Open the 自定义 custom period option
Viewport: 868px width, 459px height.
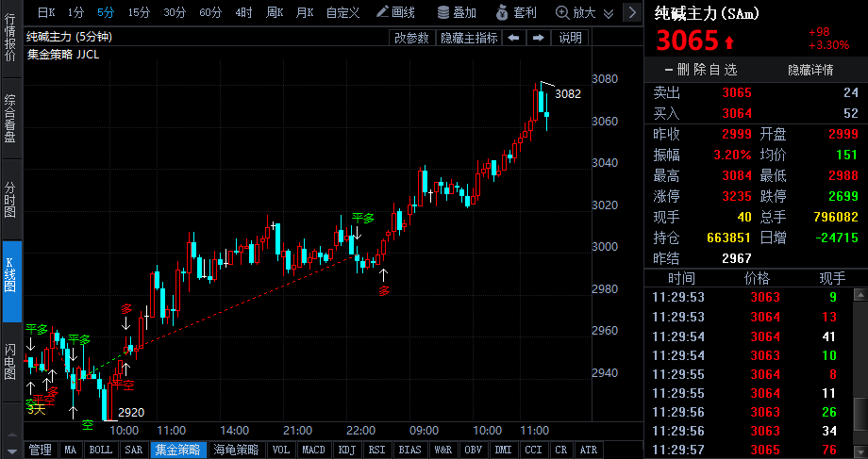(342, 12)
